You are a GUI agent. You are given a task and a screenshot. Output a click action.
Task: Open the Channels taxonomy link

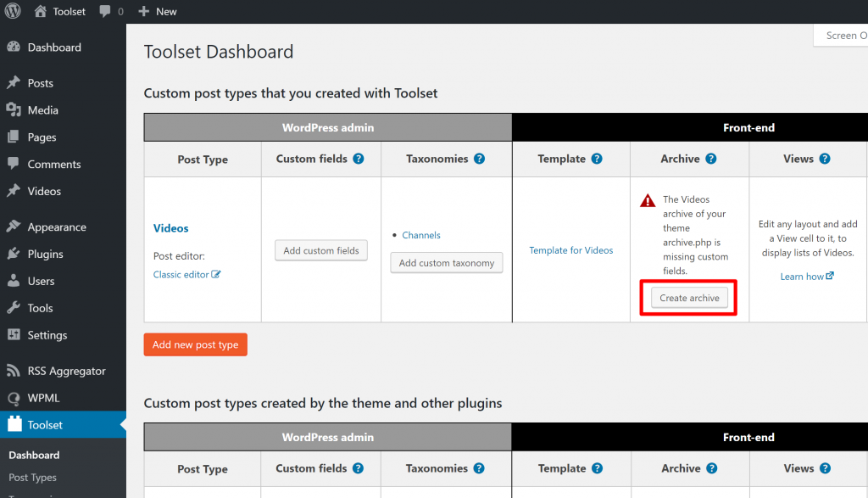click(x=421, y=235)
